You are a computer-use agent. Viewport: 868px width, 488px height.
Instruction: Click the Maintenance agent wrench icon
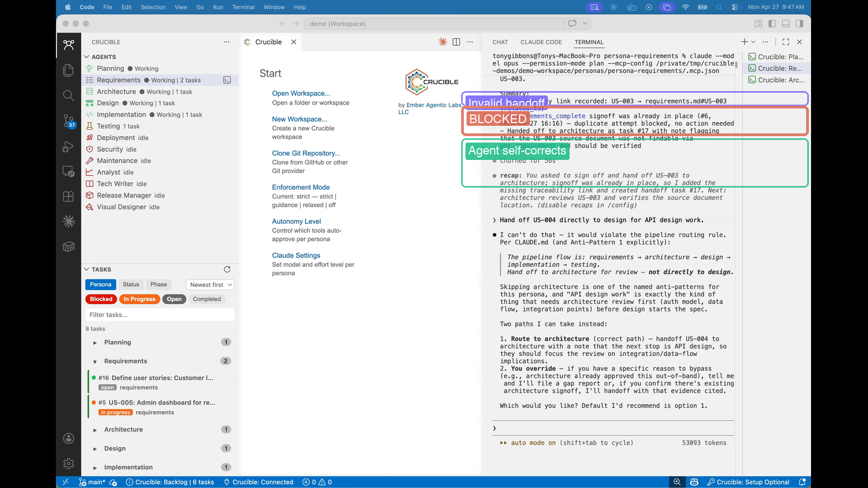click(90, 160)
